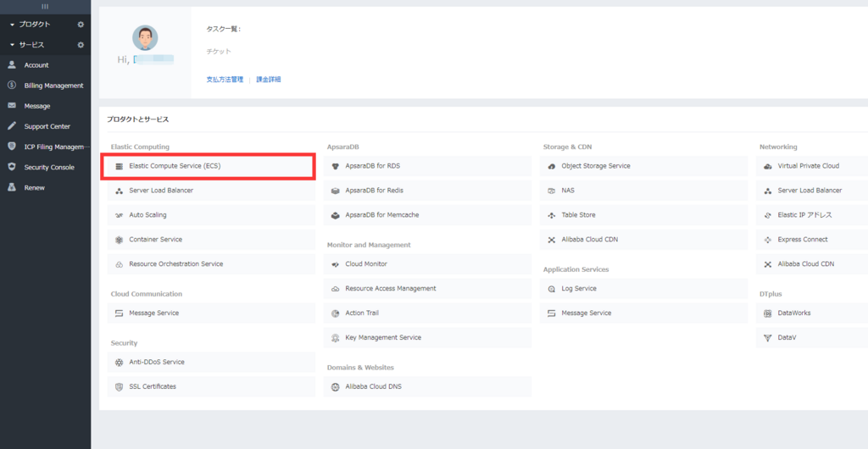This screenshot has width=868, height=449.
Task: Click the Resource Orchestration Service icon
Action: pos(119,264)
